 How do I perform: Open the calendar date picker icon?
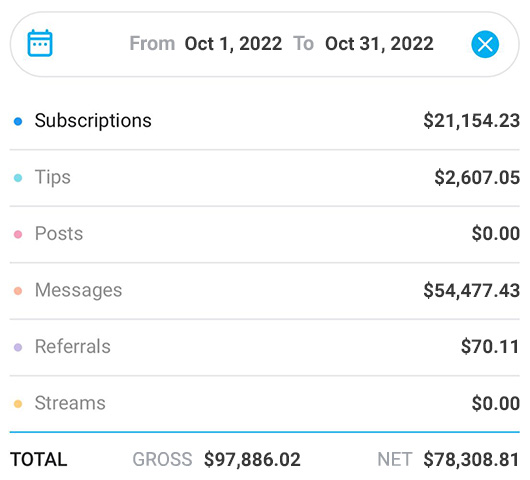(x=40, y=43)
